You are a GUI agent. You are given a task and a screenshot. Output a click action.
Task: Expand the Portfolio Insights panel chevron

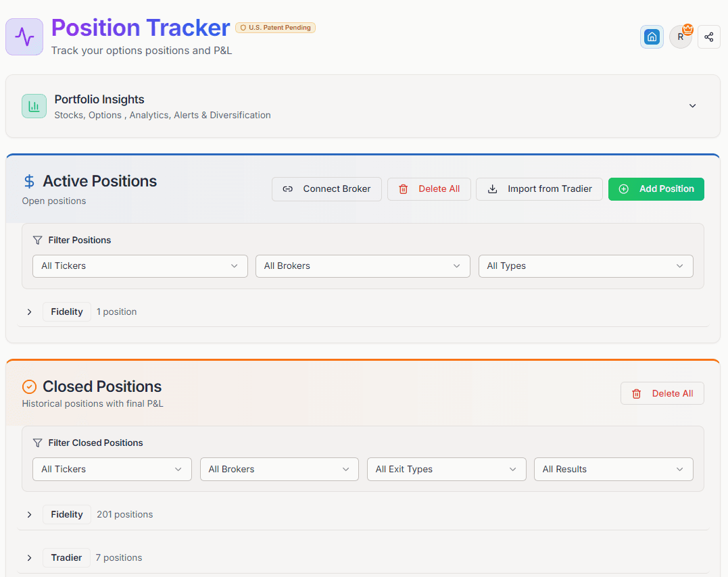(x=692, y=106)
